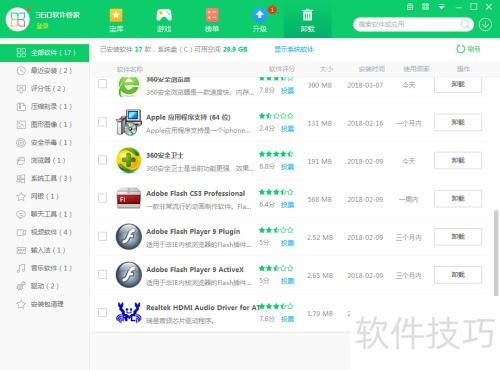Screen dimensions: 500x370
Task: Focus the software search input field
Action: [x=408, y=24]
